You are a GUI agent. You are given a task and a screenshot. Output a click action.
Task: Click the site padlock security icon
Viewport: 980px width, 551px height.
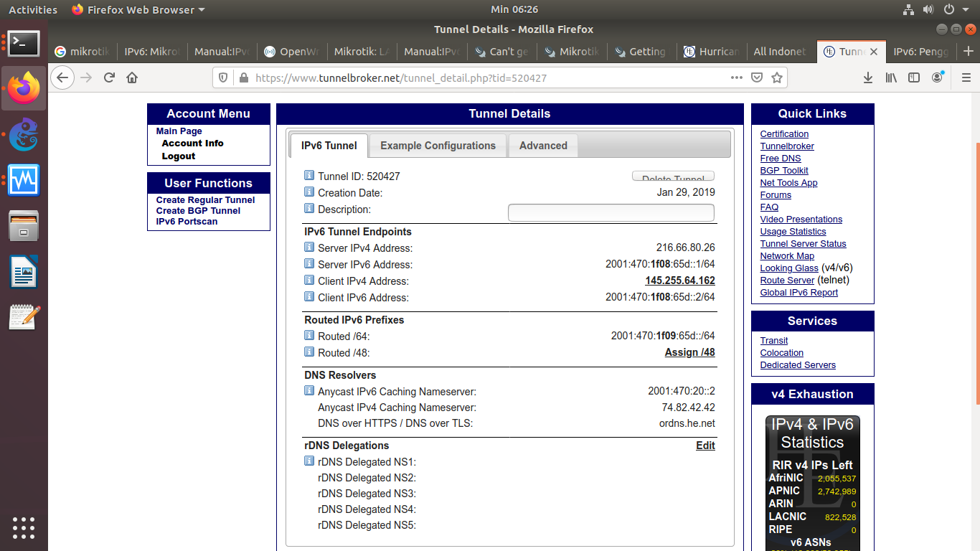(x=243, y=77)
